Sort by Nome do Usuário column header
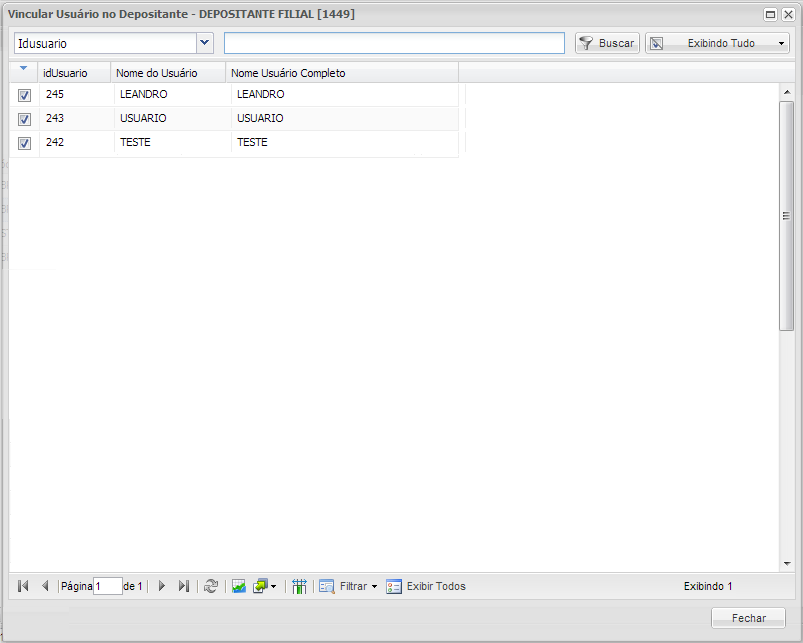This screenshot has width=803, height=643. coord(168,73)
